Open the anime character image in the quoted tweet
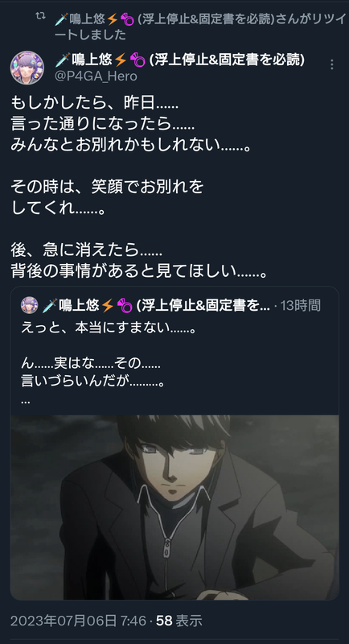349x644 pixels. click(x=174, y=507)
